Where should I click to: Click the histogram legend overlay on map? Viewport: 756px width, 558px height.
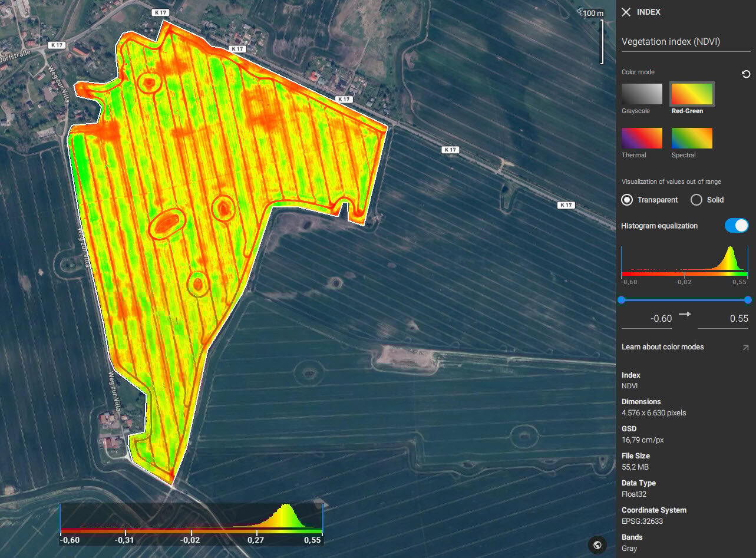point(192,523)
